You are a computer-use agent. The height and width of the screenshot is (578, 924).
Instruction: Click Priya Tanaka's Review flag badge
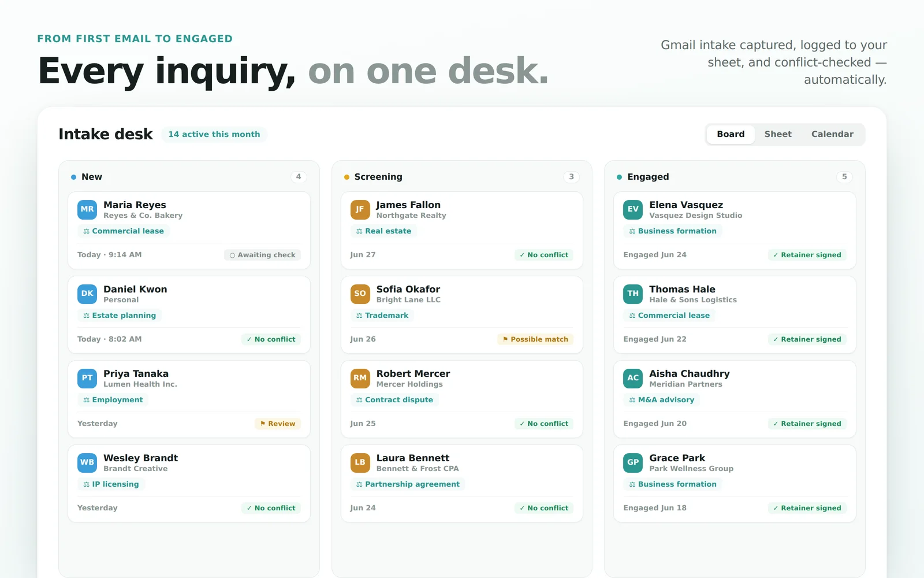pos(278,424)
